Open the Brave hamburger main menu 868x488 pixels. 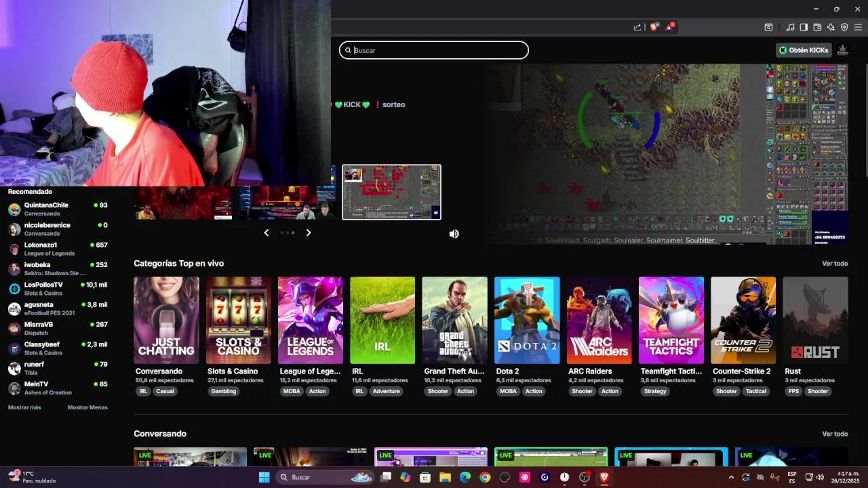[858, 27]
